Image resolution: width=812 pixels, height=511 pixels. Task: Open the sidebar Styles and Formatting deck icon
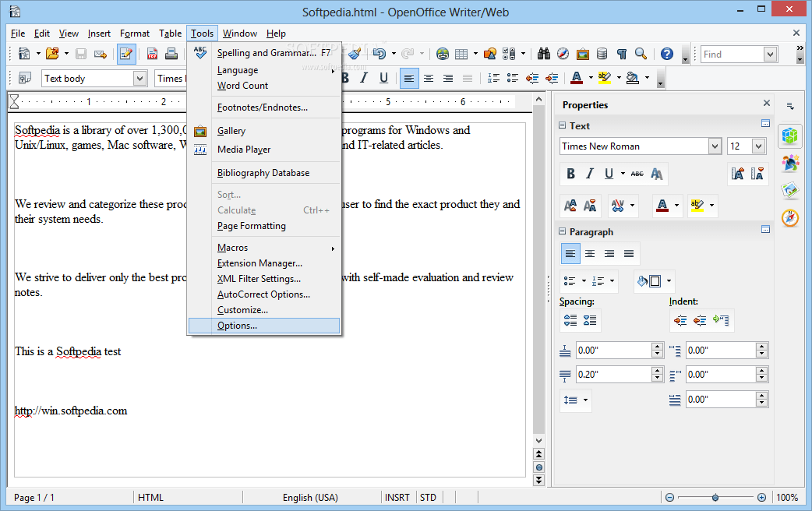pos(790,163)
